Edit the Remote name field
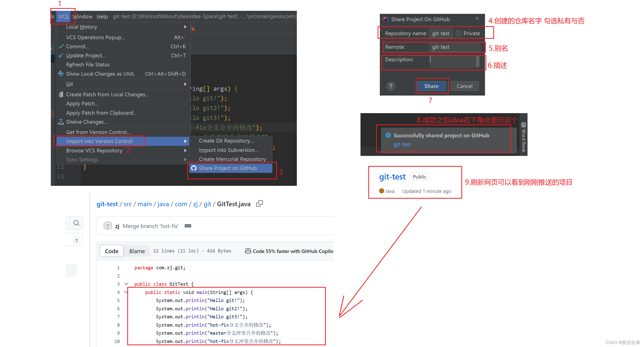Viewport: 644px width, 347px height. click(455, 47)
